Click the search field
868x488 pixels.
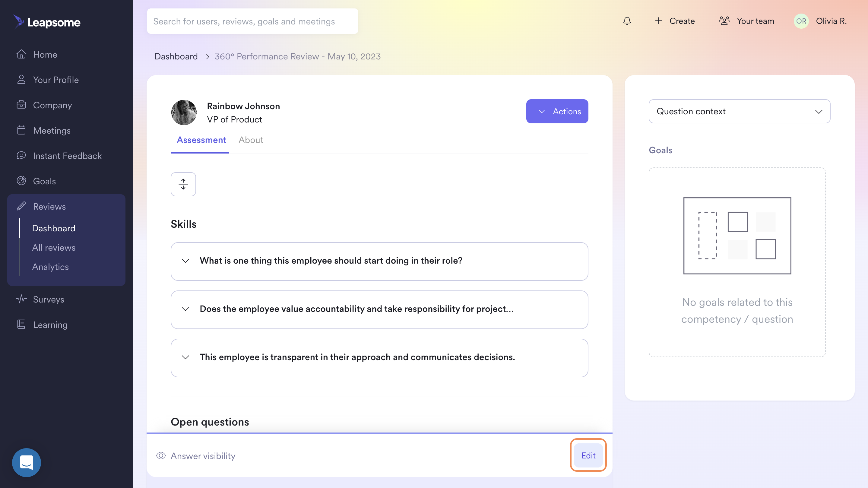252,21
